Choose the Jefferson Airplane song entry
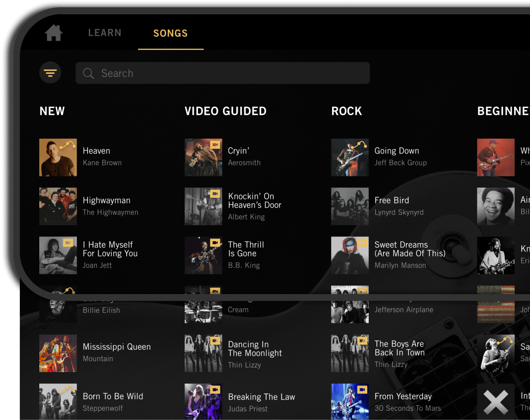 382,304
